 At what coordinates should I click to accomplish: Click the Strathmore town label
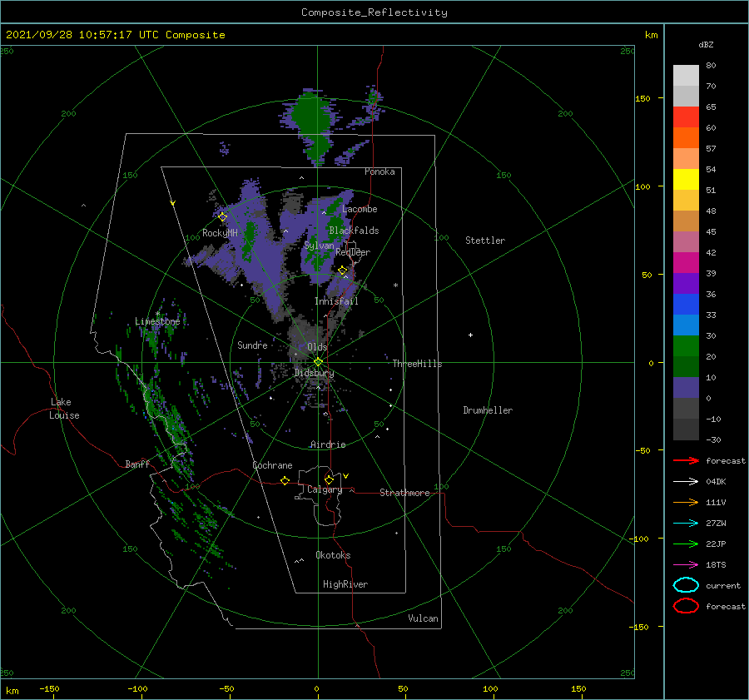(404, 493)
